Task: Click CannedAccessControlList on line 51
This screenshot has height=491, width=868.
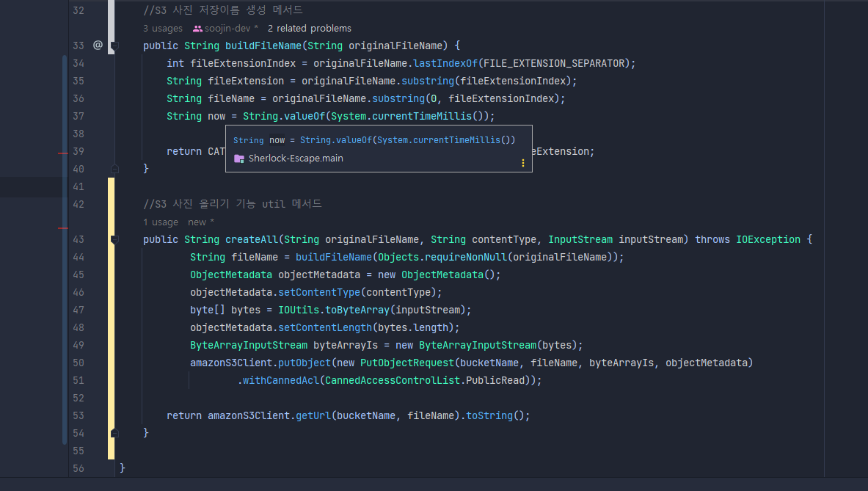Action: pos(393,380)
